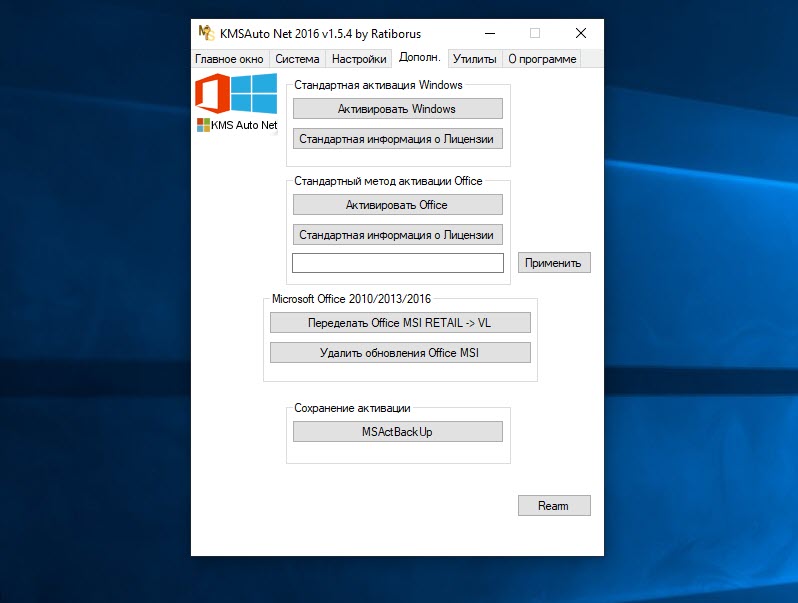Show the О программе tab
Viewport: 798px width, 603px height.
(x=542, y=59)
